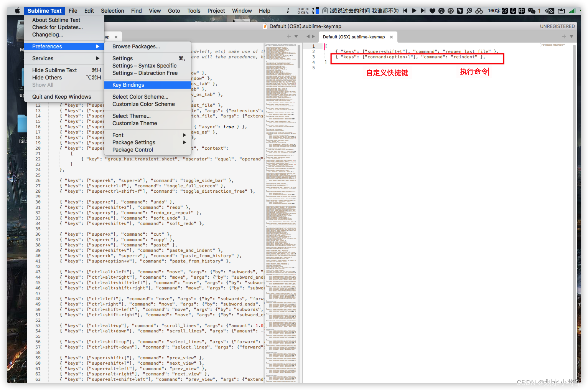
Task: Click the microphone icon in menu bar
Action: click(x=513, y=11)
